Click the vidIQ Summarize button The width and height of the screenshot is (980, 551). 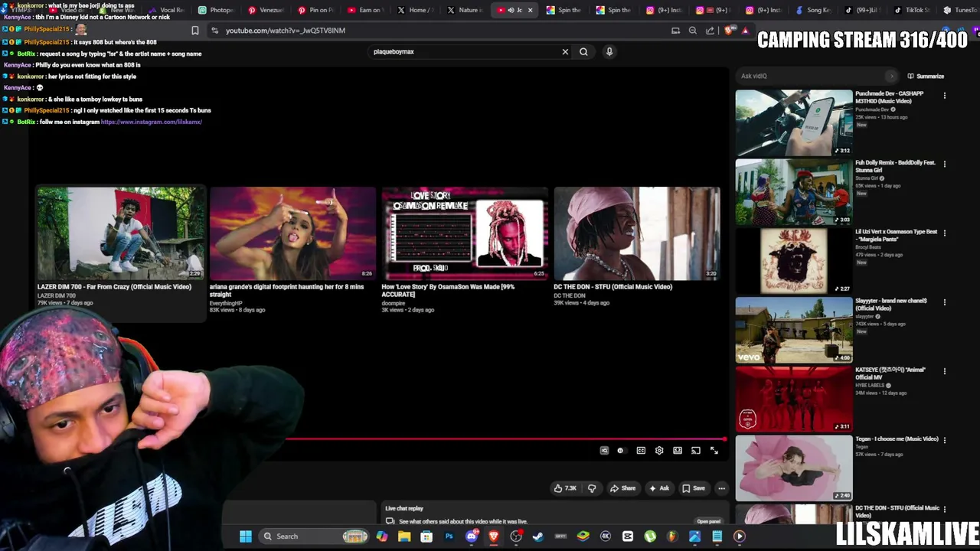(x=926, y=77)
